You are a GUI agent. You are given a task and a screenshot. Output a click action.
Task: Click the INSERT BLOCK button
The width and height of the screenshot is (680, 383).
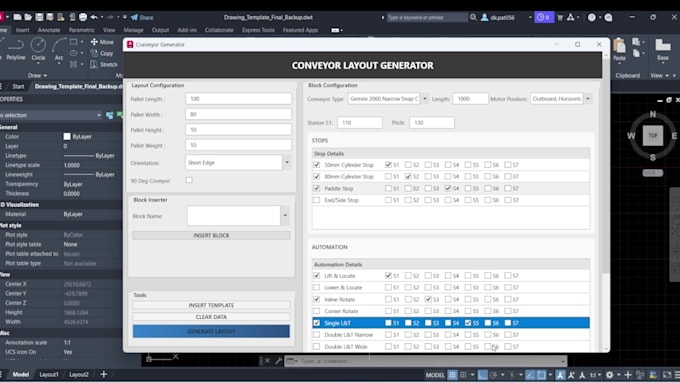click(x=211, y=235)
